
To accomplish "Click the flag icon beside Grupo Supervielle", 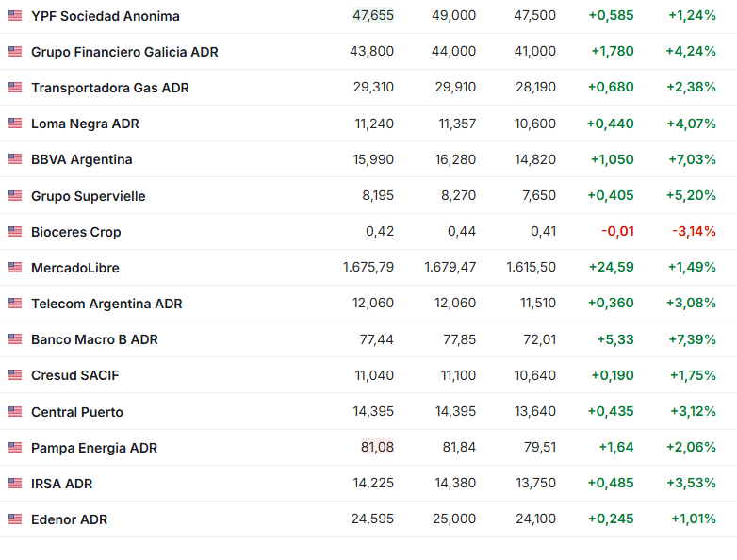I will tap(15, 195).
